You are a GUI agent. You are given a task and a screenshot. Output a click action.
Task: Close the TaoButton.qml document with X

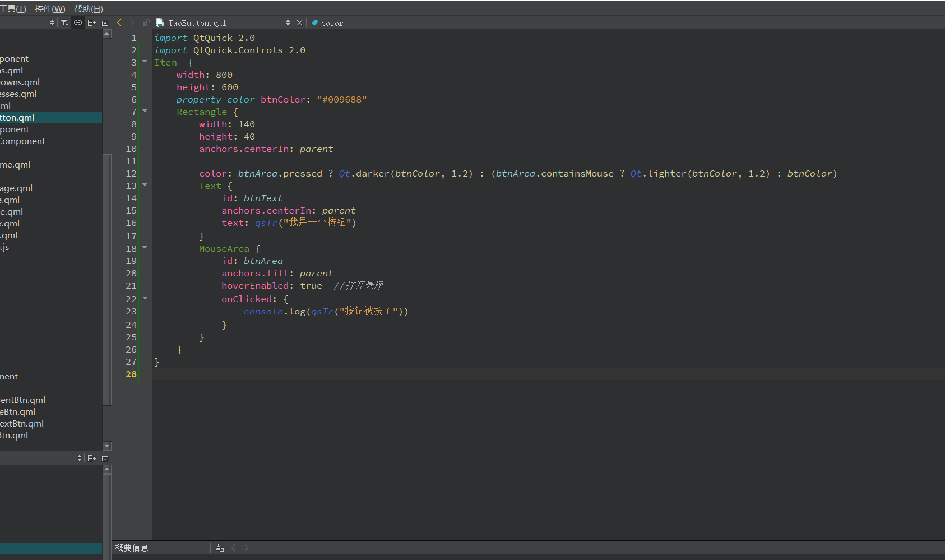point(299,22)
